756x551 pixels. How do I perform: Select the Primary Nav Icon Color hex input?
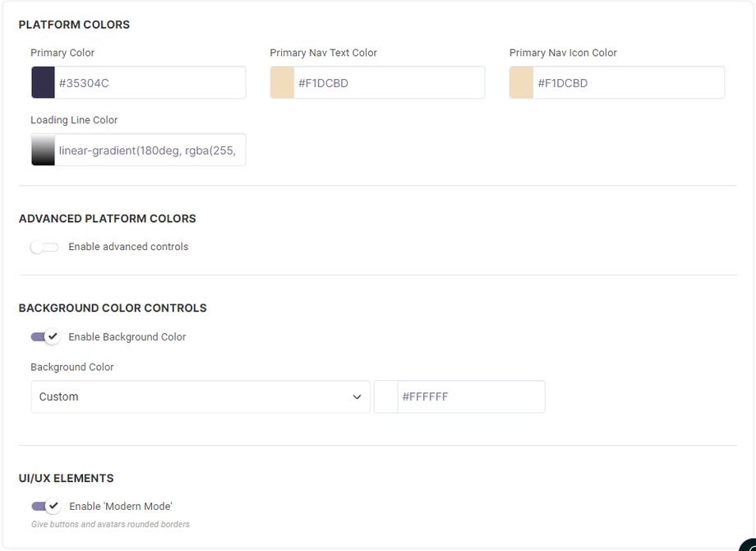(629, 83)
